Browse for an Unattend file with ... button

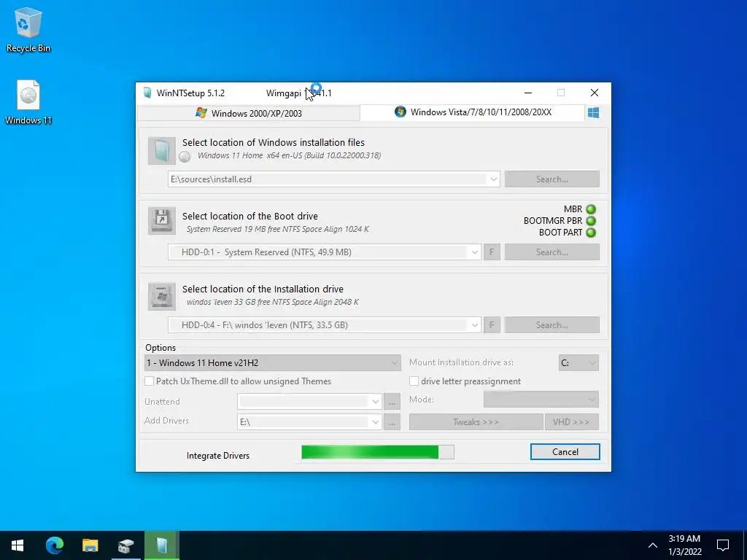tap(392, 402)
